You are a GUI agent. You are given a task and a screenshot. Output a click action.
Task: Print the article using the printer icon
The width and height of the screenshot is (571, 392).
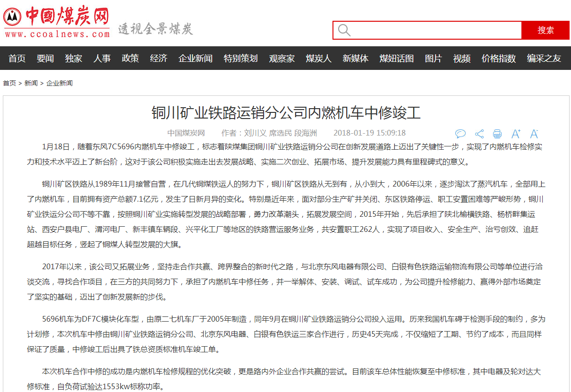497,134
